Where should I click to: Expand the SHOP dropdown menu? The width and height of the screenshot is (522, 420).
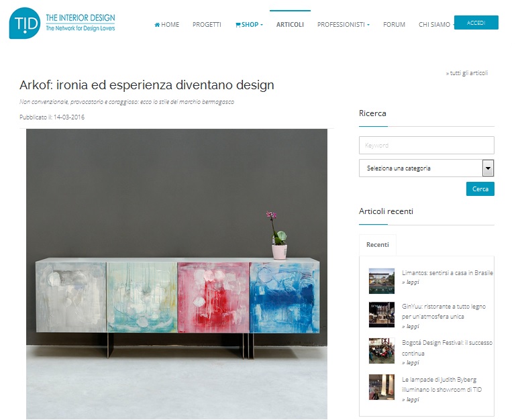click(x=249, y=25)
